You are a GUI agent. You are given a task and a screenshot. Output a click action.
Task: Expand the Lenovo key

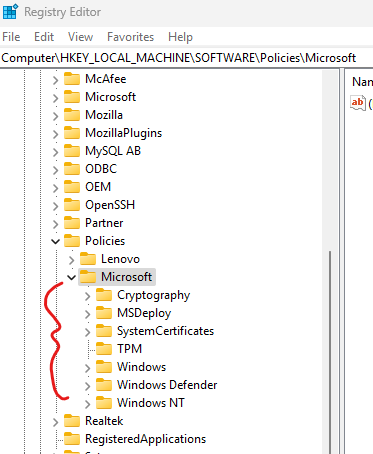point(71,260)
